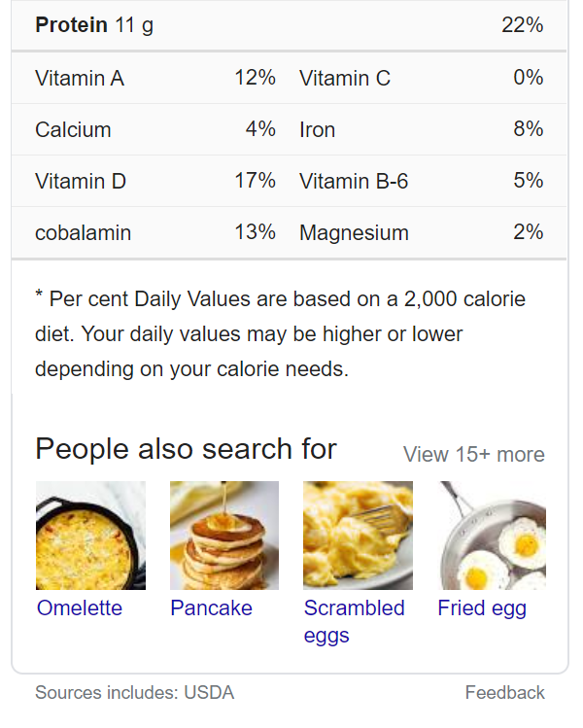Select the Calcium row label

pos(73,129)
